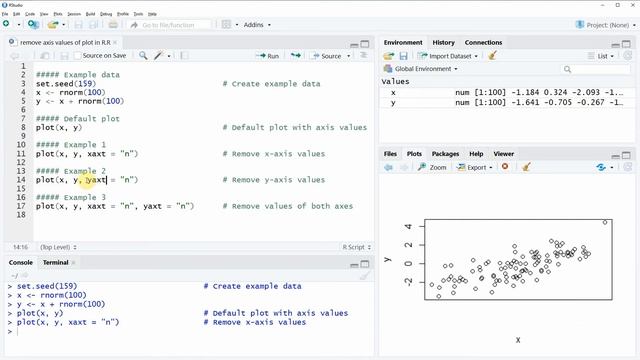
Task: Click the Re-run previous code icon
Action: pos(296,56)
